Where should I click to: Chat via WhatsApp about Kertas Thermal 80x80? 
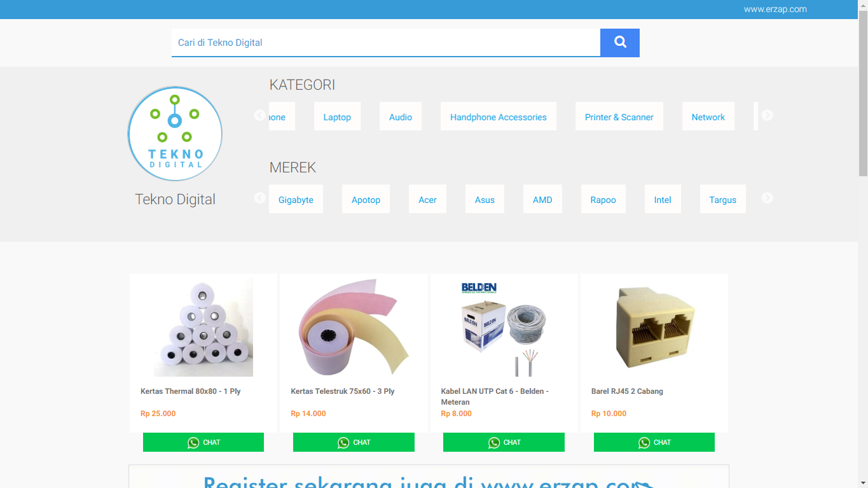[x=203, y=442]
